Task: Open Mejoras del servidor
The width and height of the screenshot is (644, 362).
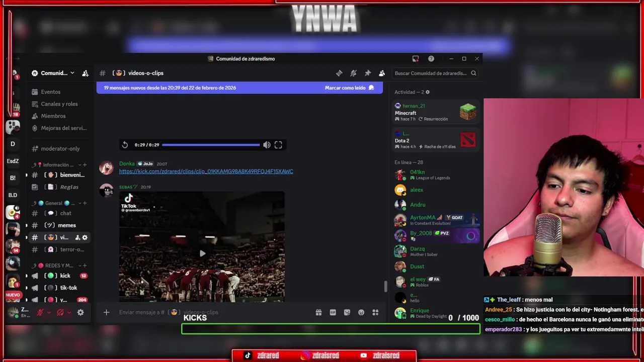Action: 59,128
